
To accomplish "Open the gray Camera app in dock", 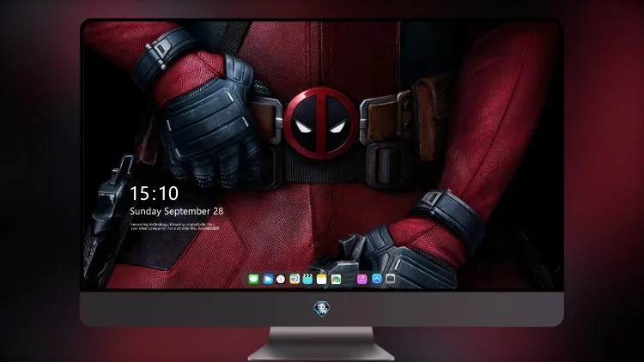I will [x=390, y=279].
